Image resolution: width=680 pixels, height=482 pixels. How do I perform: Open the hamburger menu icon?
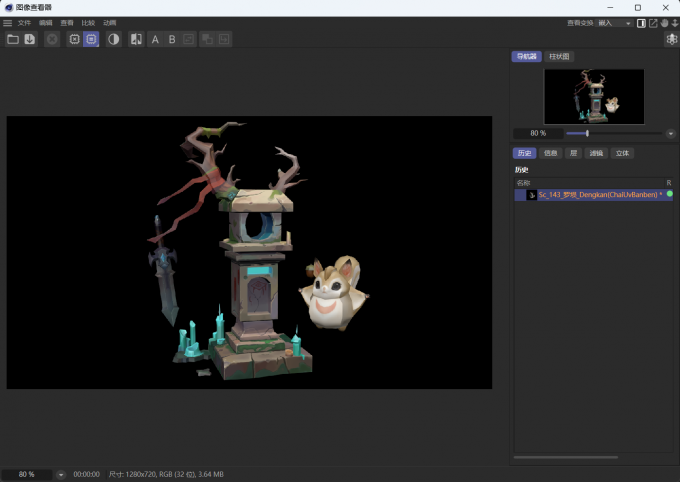[x=7, y=23]
